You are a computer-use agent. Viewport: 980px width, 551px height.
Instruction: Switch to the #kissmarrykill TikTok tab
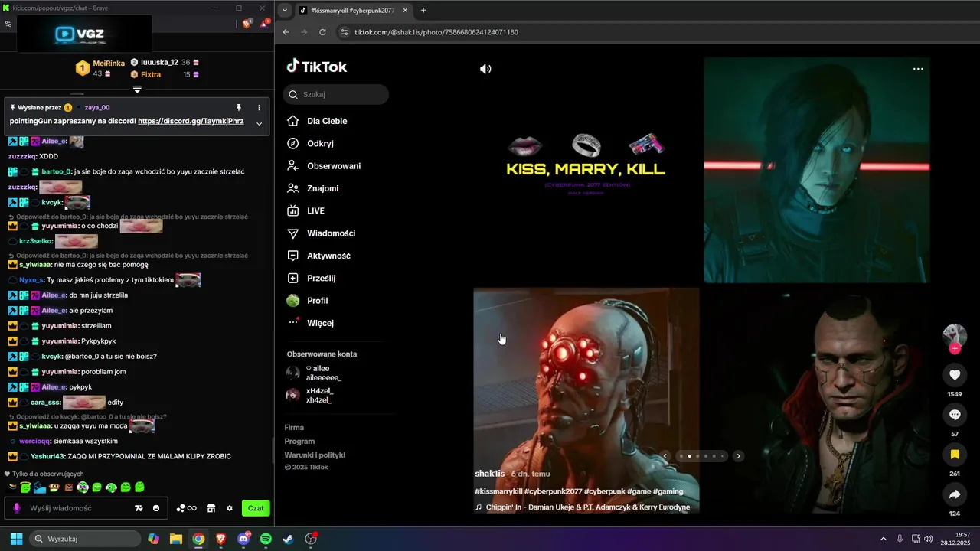click(352, 11)
